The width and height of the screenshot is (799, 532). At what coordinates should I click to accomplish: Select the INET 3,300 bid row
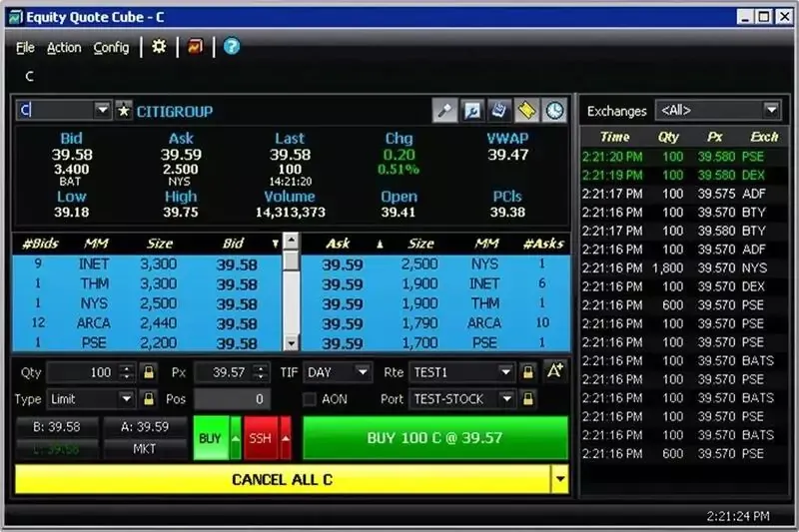pos(147,265)
